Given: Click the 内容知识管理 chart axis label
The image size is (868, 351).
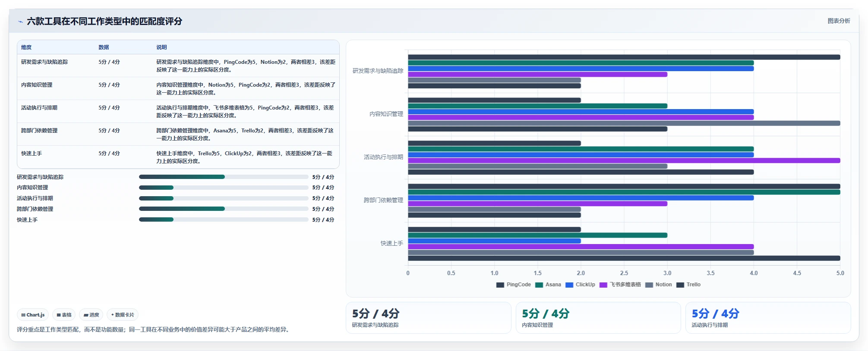Looking at the screenshot, I should click(386, 114).
